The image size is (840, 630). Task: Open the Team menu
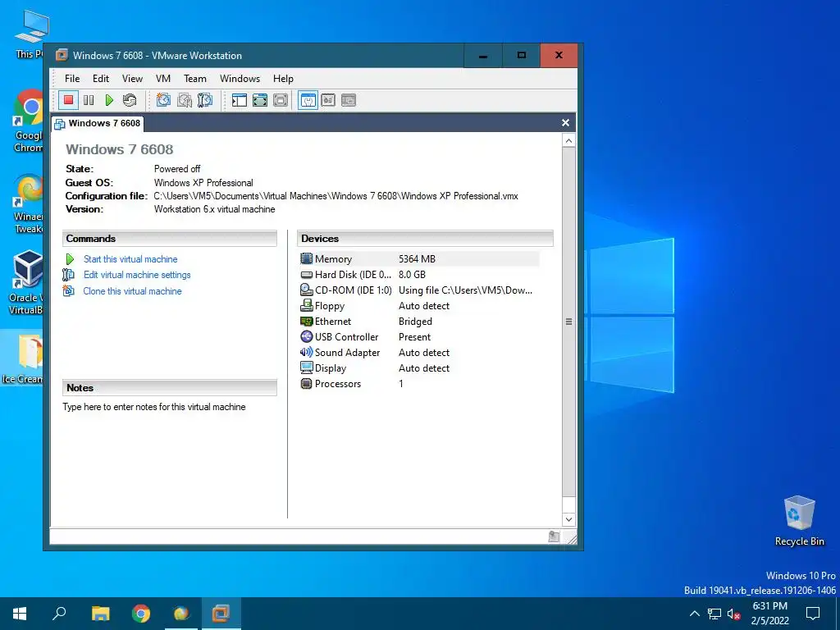point(195,79)
